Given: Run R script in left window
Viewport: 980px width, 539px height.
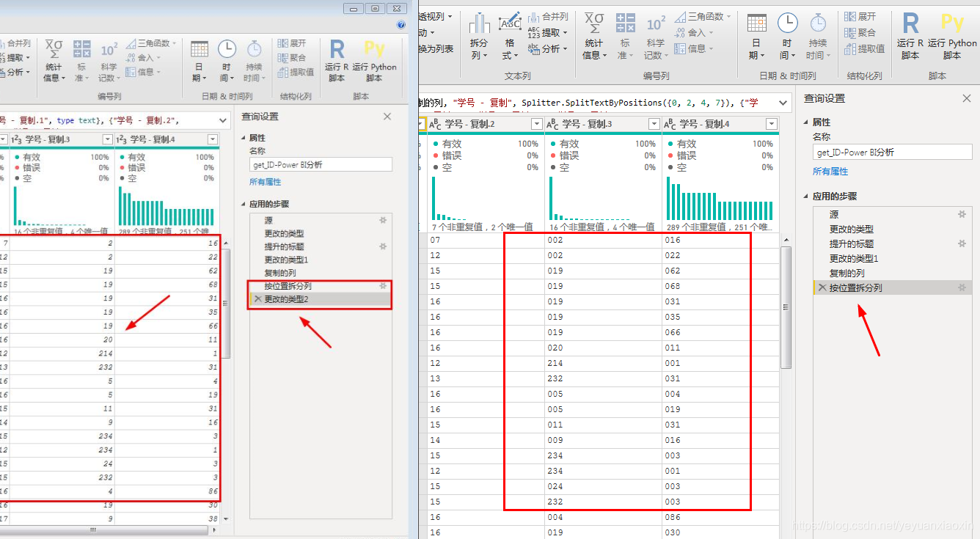Looking at the screenshot, I should (x=337, y=61).
